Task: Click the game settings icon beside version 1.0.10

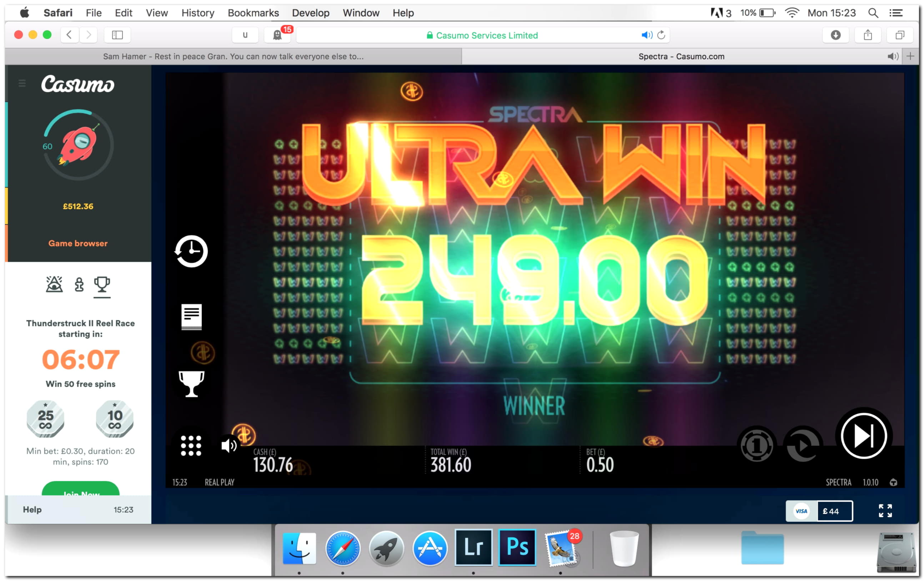Action: [x=893, y=482]
